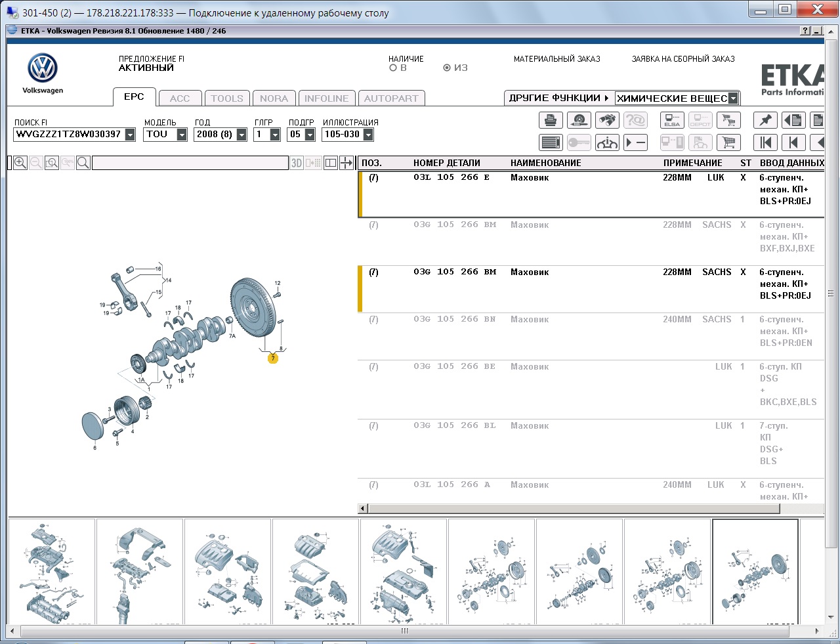Select the currently outlined last full thumbnail
The width and height of the screenshot is (840, 644).
point(755,570)
